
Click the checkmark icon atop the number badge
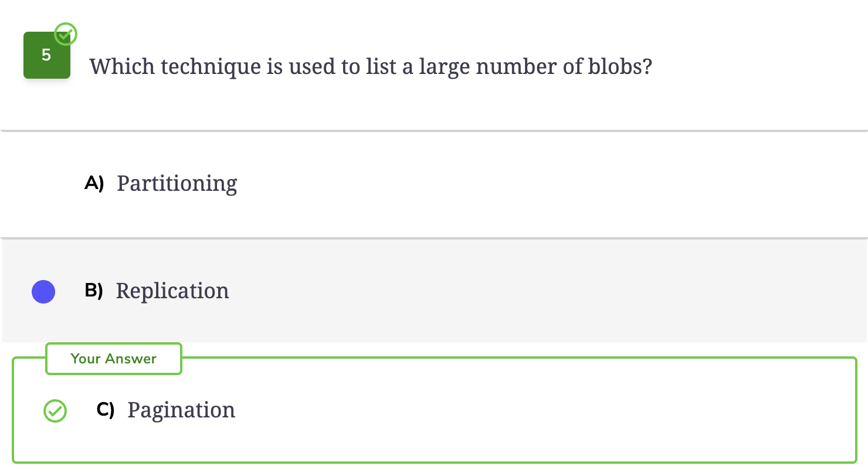[x=66, y=34]
